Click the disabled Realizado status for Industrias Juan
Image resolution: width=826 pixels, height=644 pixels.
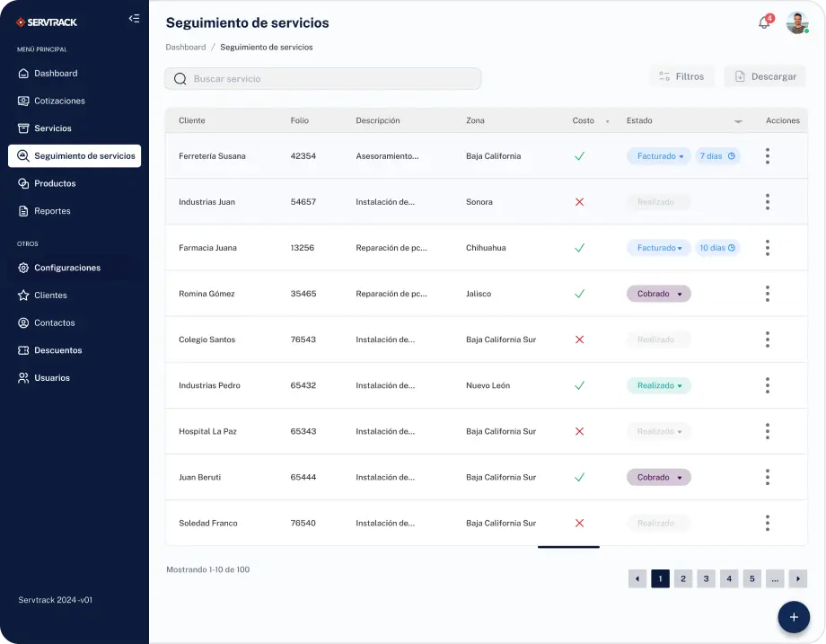(658, 202)
